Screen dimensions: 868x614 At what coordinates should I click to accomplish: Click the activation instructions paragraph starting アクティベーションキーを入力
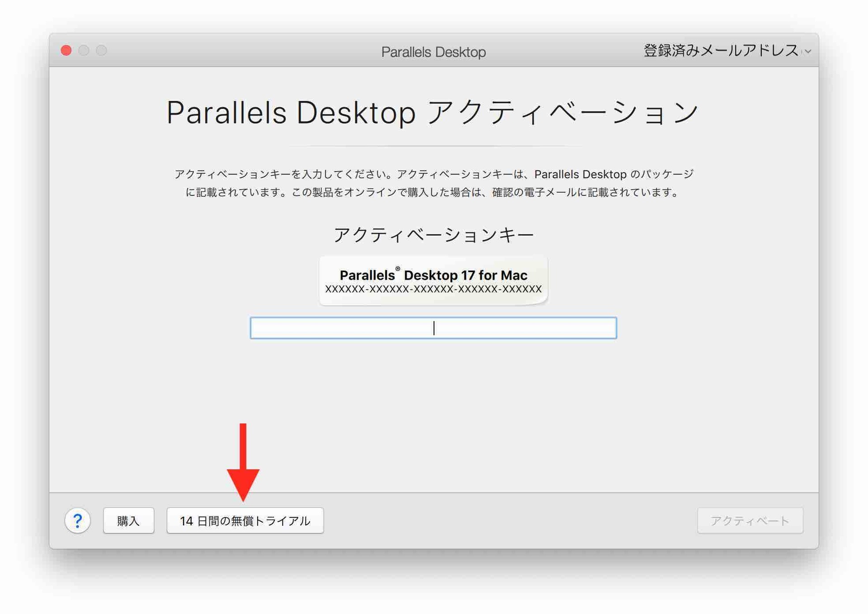433,183
